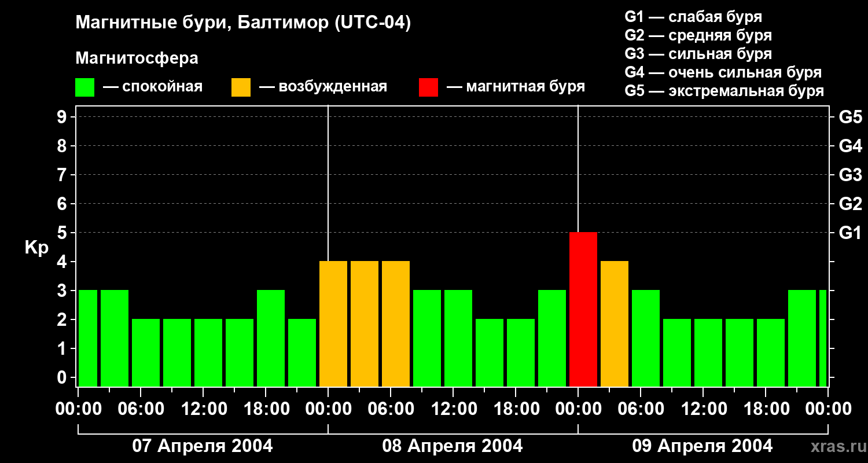This screenshot has height=463, width=868.
Task: Select the '07 Апреля 2004' date label
Action: coord(203,446)
